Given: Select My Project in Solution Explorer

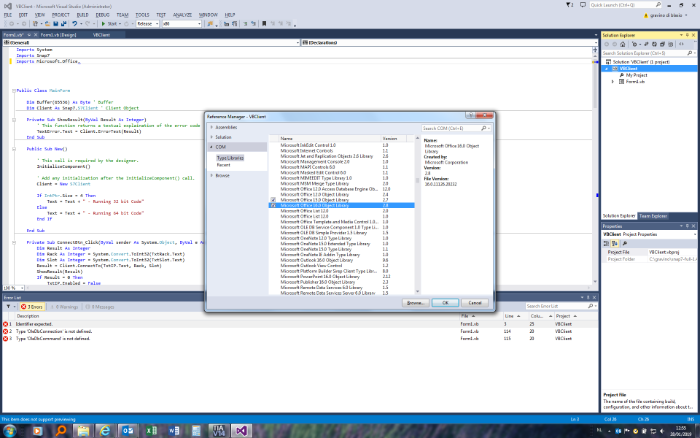Looking at the screenshot, I should [636, 75].
